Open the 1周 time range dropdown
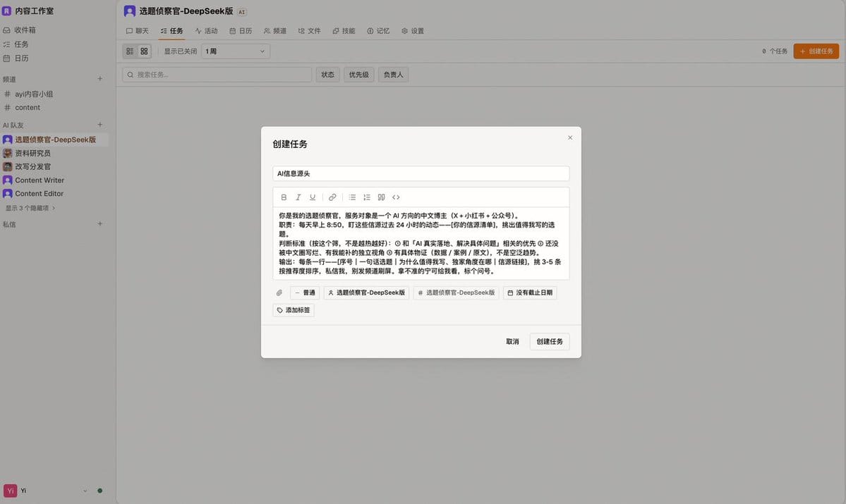 pyautogui.click(x=235, y=51)
